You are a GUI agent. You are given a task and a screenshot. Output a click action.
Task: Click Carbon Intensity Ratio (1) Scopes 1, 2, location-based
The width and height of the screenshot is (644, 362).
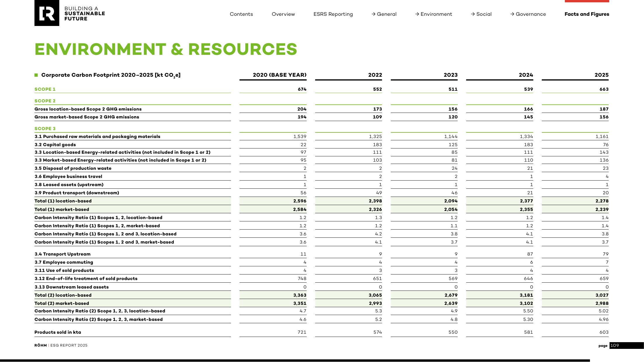tap(98, 218)
